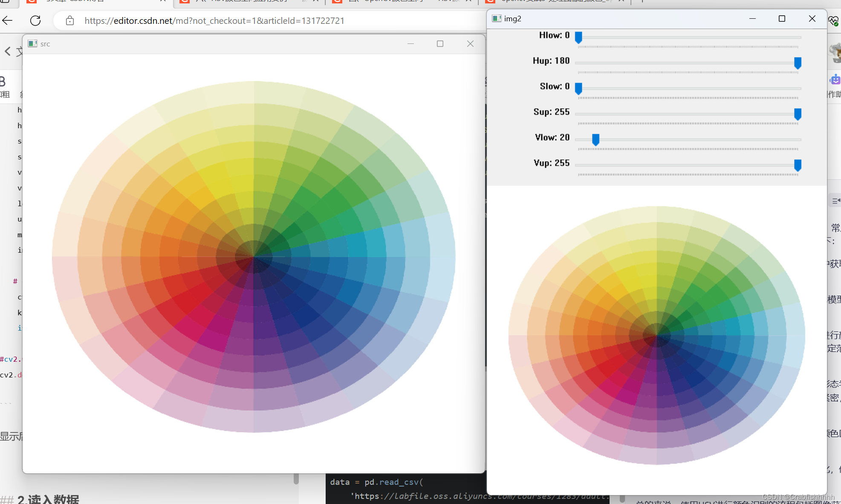This screenshot has width=841, height=504.
Task: Open the img2 window icon menu
Action: click(x=496, y=18)
